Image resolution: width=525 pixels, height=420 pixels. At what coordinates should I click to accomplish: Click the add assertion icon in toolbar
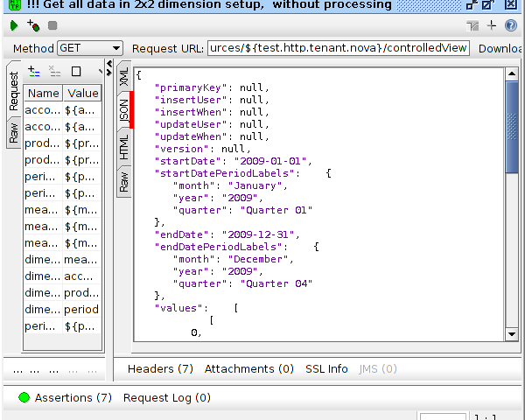[33, 26]
